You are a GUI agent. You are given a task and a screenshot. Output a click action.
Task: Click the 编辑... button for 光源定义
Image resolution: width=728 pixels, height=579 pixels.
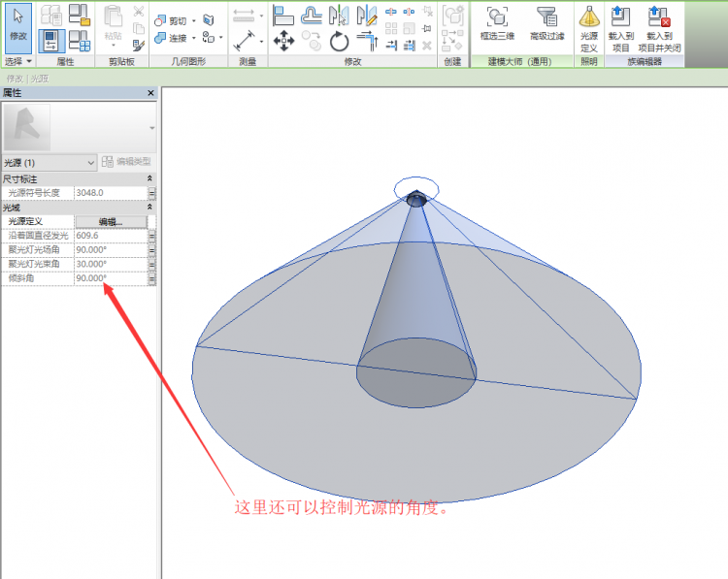click(x=111, y=222)
